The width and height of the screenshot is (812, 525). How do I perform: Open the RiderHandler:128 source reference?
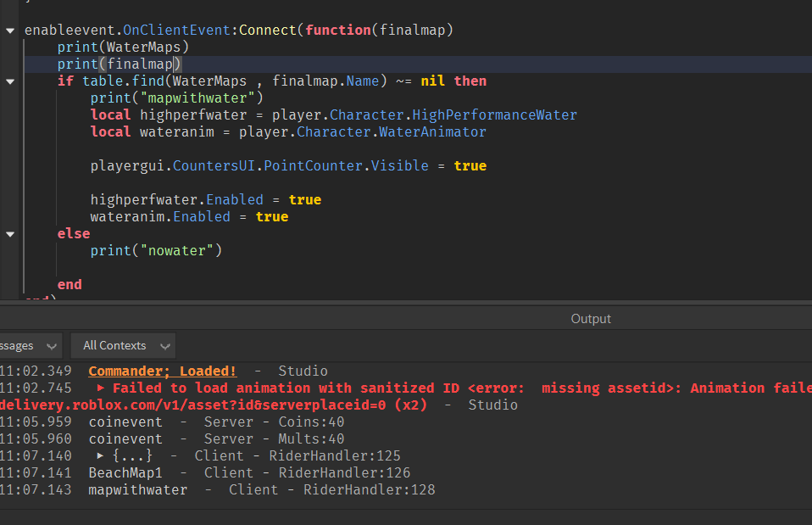[369, 490]
